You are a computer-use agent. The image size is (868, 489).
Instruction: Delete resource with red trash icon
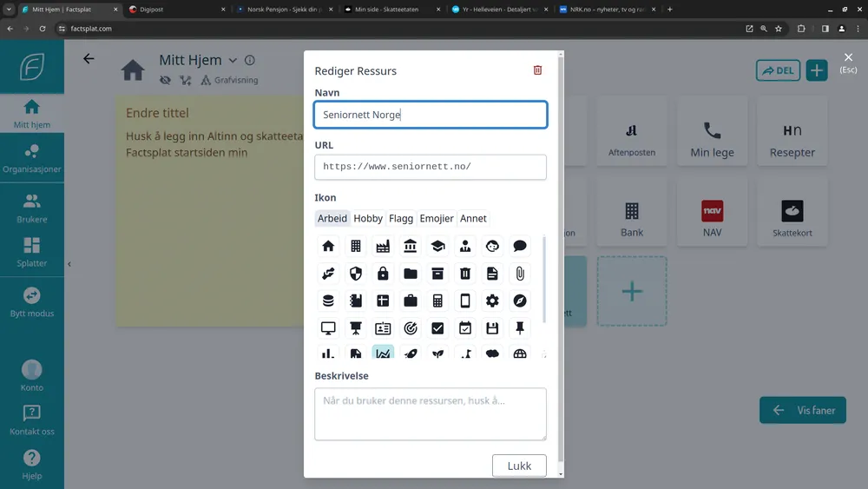537,70
